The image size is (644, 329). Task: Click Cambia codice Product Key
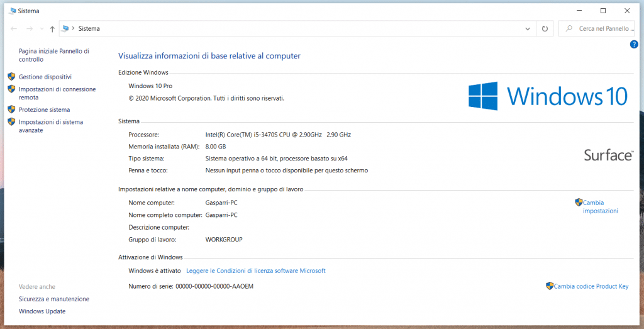[x=591, y=286]
